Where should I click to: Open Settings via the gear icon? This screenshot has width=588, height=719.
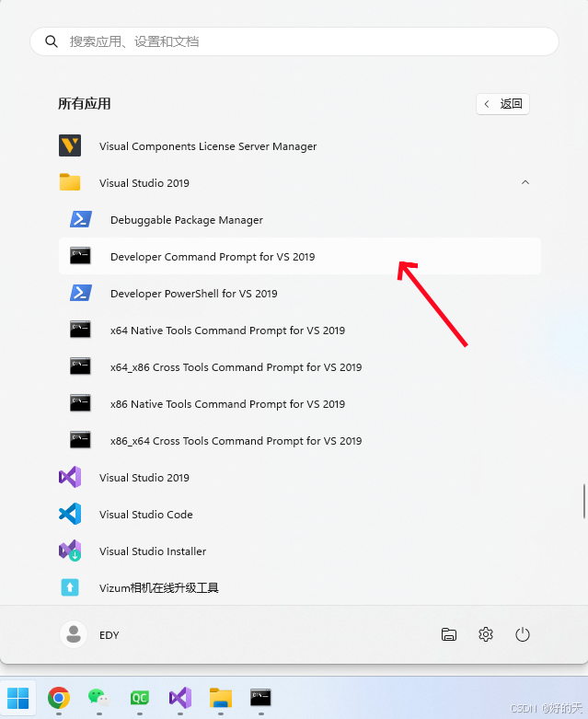(x=485, y=634)
